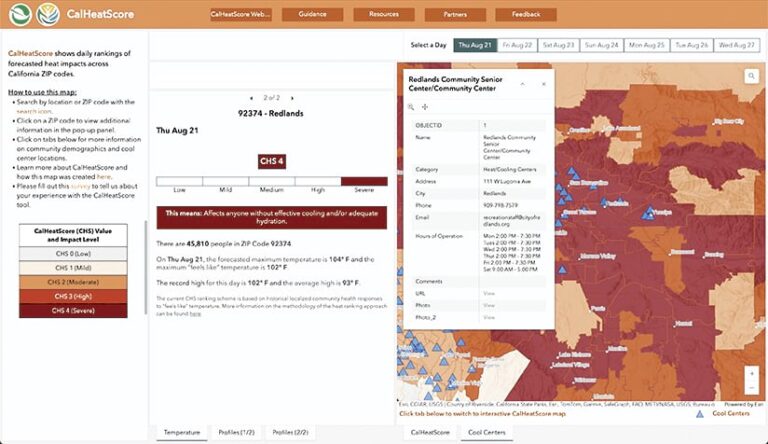Click the Yucaipa map label
This screenshot has width=768, height=444.
(662, 212)
